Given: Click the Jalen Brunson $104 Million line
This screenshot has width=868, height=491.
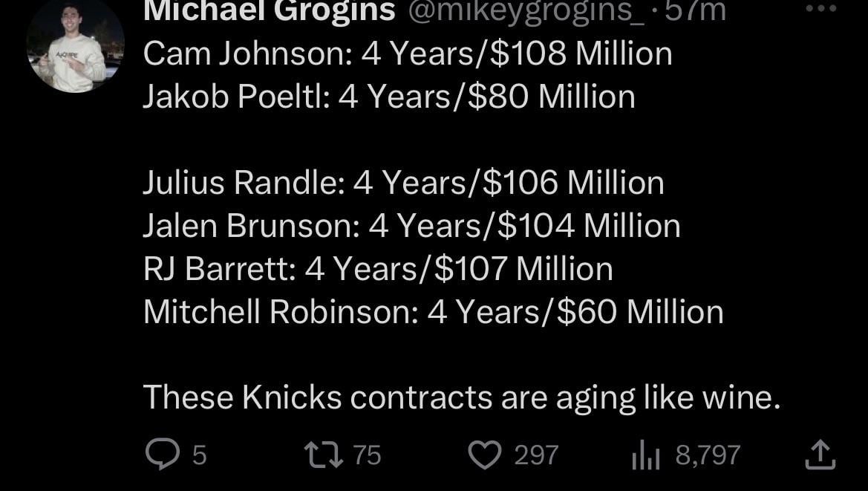Looking at the screenshot, I should point(411,226).
